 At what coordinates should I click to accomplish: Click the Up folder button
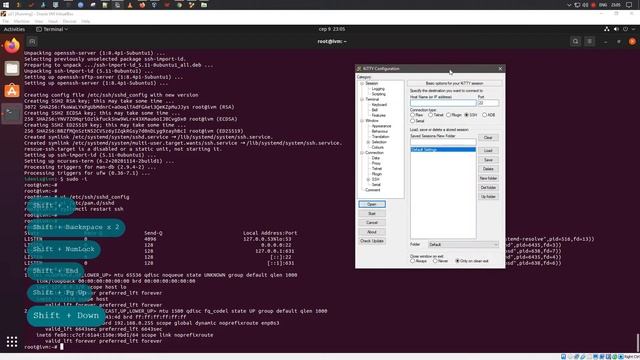(488, 196)
